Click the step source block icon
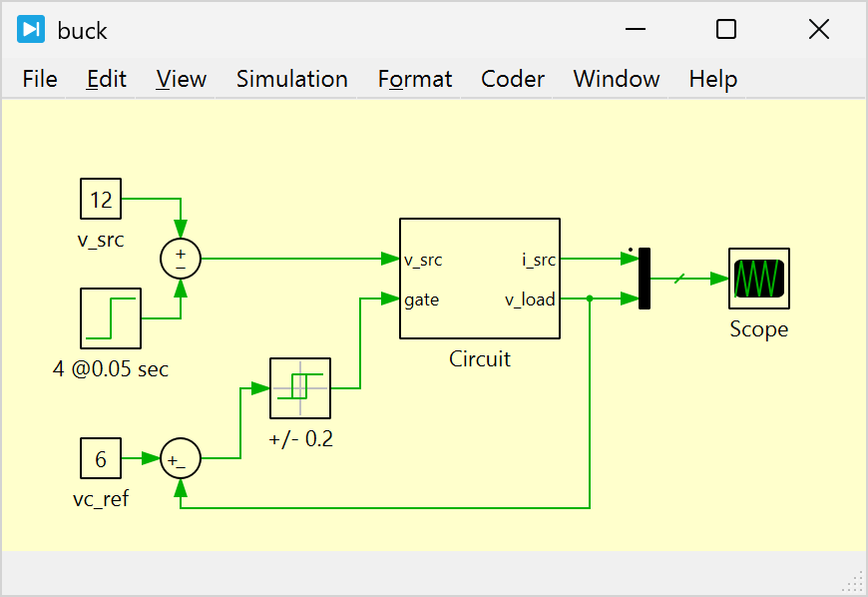Viewport: 868px width, 597px height. click(111, 318)
